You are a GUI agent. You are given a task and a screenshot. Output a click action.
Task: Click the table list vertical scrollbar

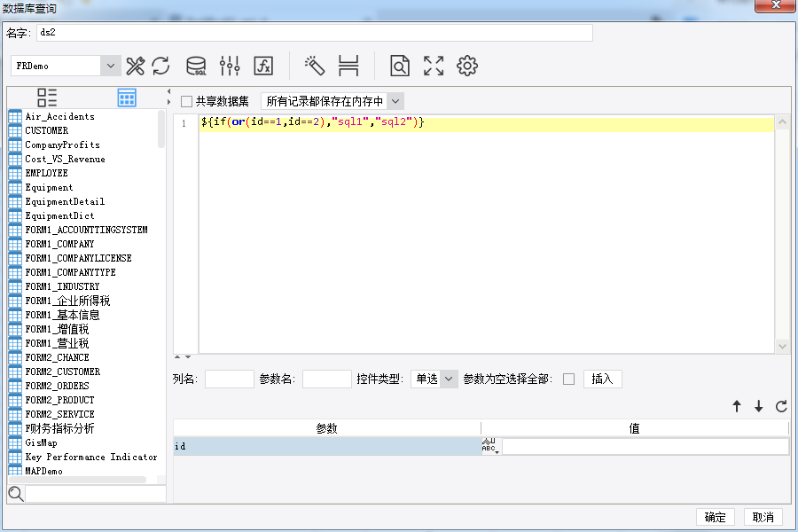161,129
